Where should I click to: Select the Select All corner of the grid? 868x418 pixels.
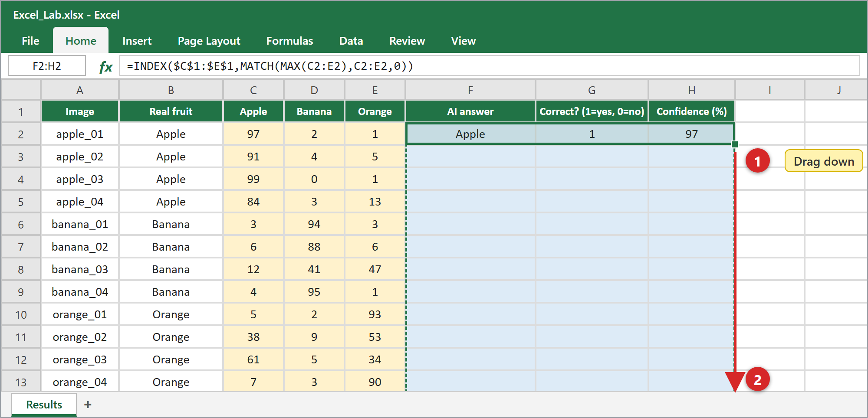pos(21,90)
